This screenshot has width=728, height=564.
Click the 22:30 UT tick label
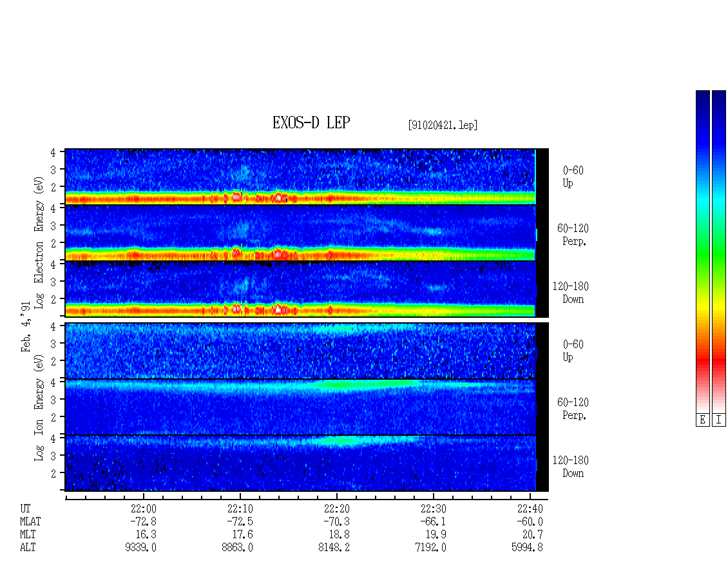point(433,509)
